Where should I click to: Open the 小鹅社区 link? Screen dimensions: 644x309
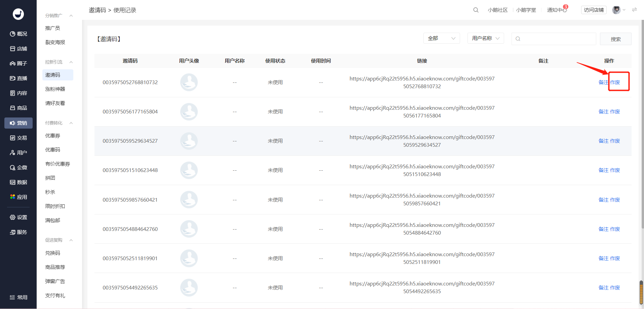[x=498, y=10]
